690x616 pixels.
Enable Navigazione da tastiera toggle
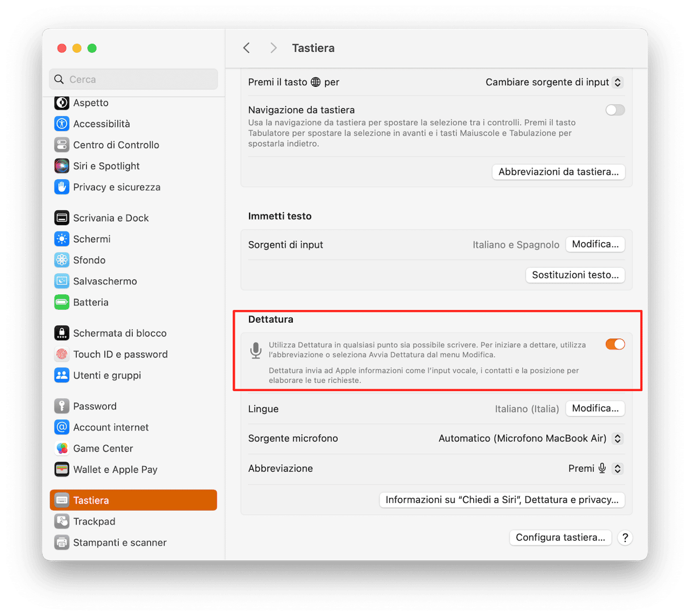[x=615, y=110]
